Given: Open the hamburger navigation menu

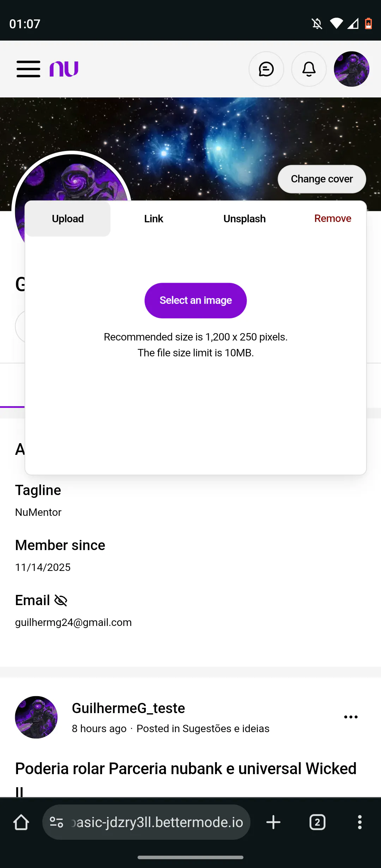Looking at the screenshot, I should point(28,69).
